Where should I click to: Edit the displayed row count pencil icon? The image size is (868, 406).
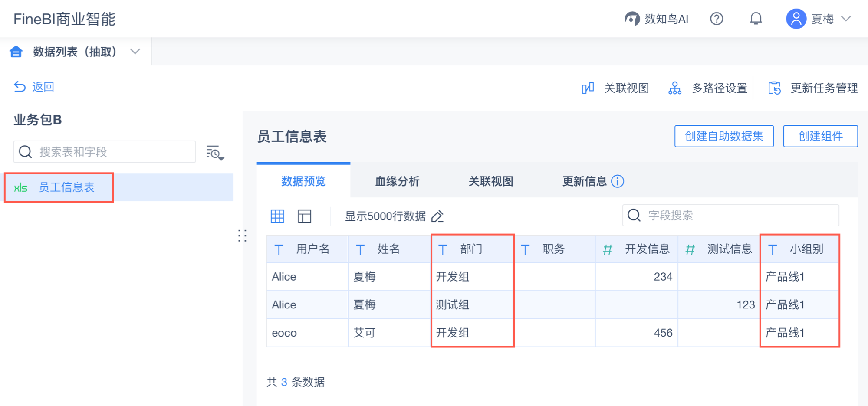pos(437,216)
